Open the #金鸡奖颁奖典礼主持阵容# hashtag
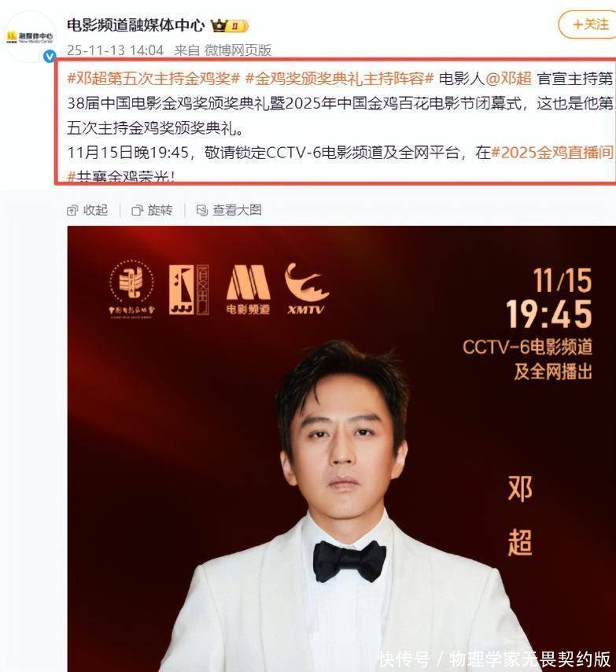The image size is (616, 672). pyautogui.click(x=339, y=79)
